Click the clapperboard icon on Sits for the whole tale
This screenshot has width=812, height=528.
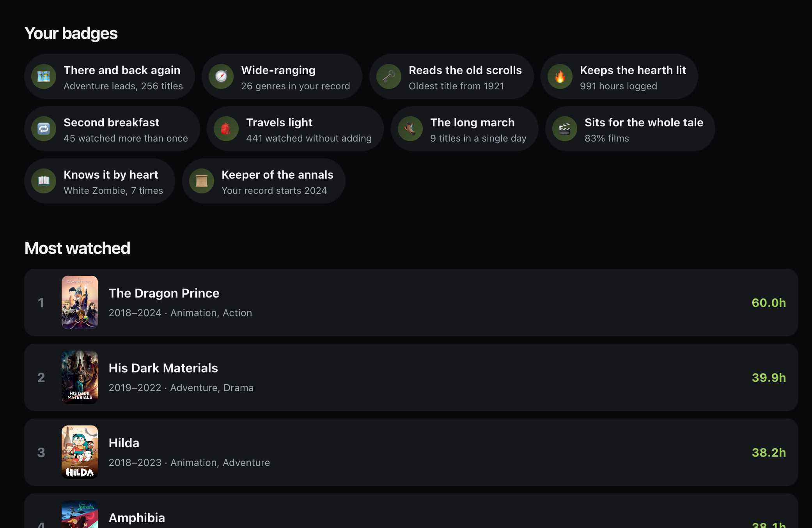click(x=565, y=129)
